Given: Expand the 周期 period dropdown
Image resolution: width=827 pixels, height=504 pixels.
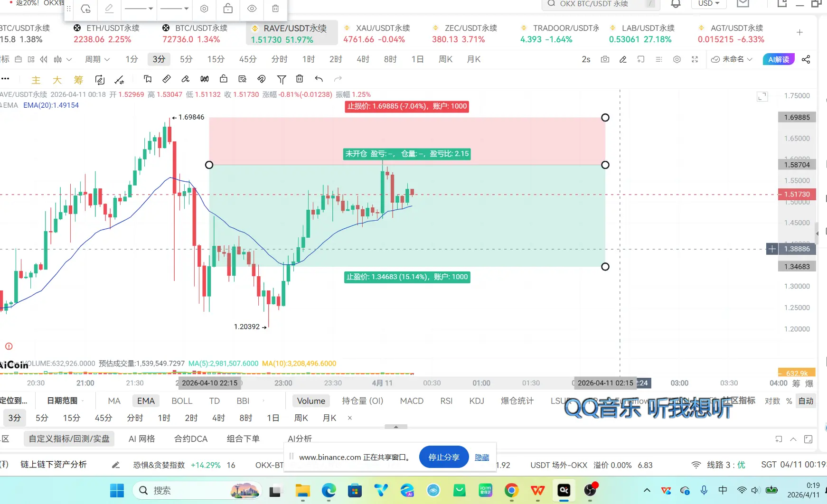Looking at the screenshot, I should 97,59.
